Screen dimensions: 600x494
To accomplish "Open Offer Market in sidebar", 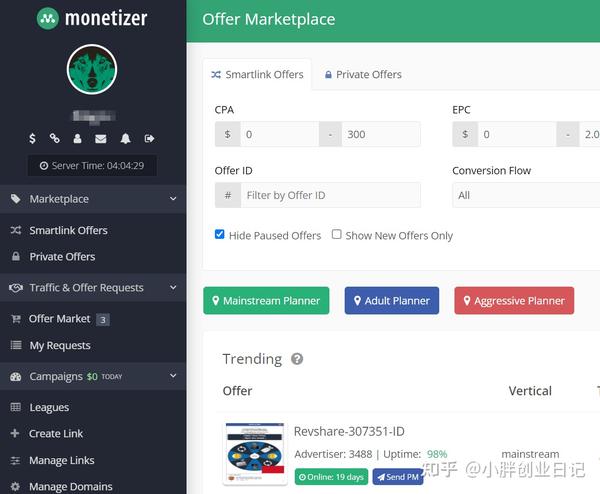I will pyautogui.click(x=60, y=319).
